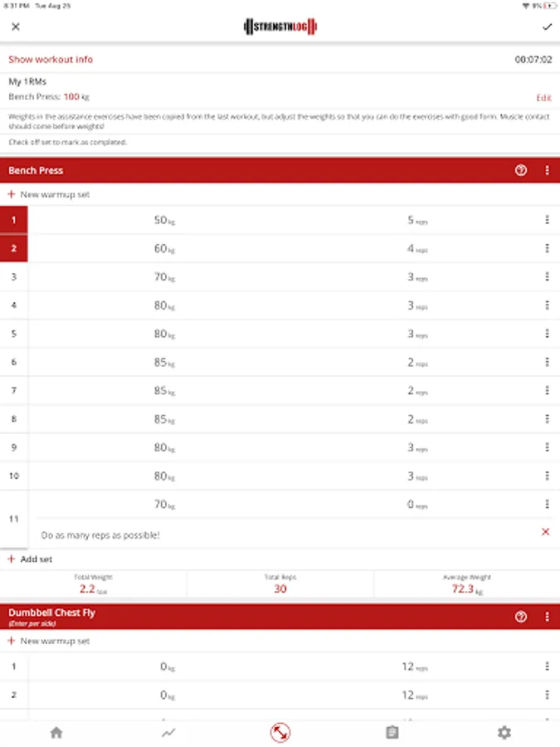
Task: Mark Bench Press set 11 as completed
Action: click(x=14, y=519)
